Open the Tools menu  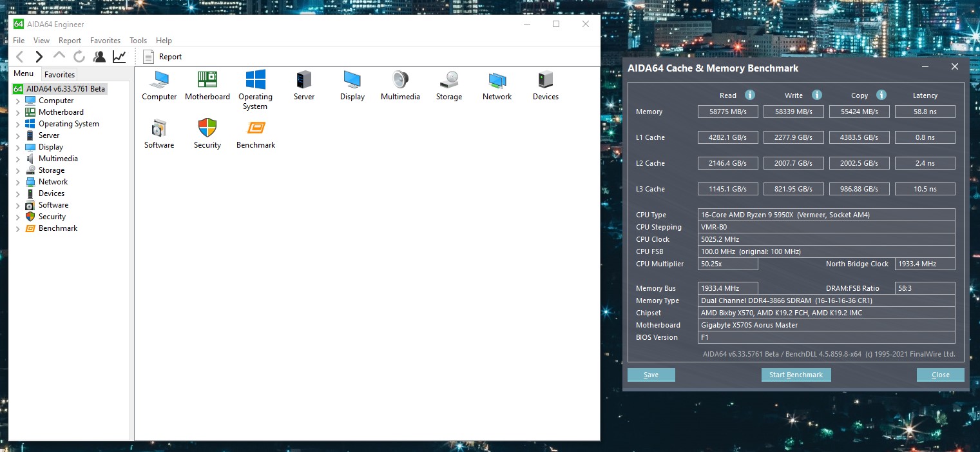(x=138, y=41)
